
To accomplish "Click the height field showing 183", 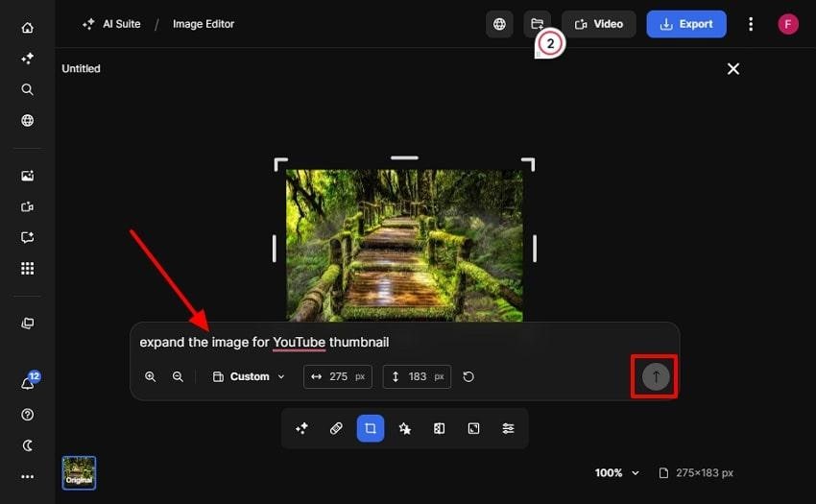I will (417, 376).
